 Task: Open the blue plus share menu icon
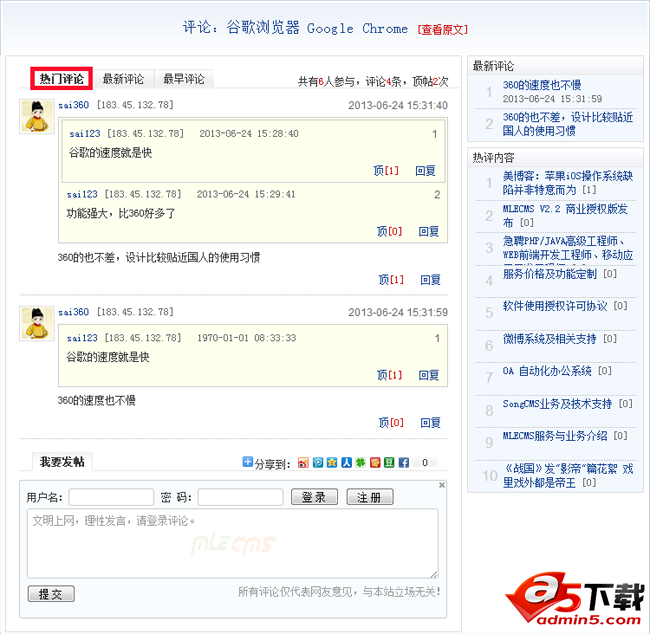tap(247, 462)
